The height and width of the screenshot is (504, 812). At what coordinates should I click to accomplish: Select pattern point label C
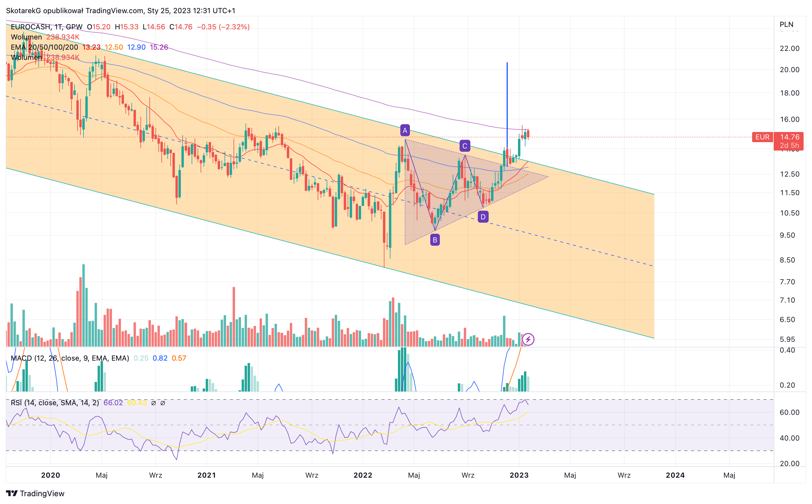pyautogui.click(x=465, y=146)
